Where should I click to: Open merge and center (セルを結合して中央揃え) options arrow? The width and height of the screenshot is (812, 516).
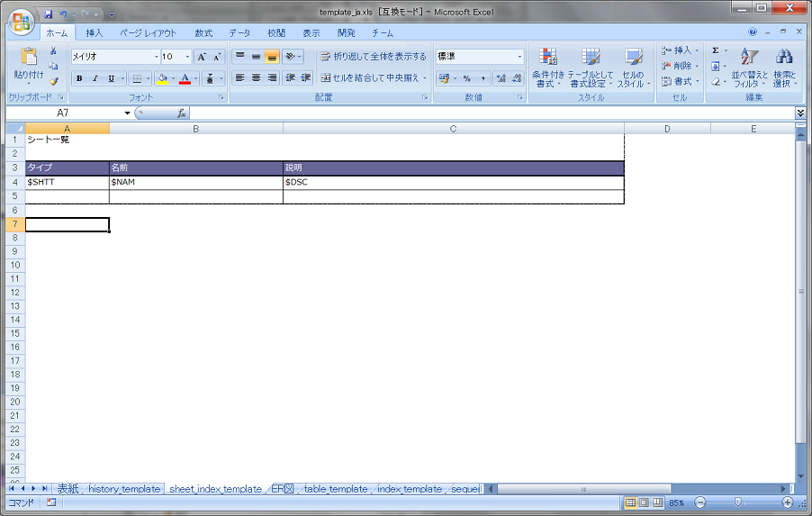pos(425,78)
